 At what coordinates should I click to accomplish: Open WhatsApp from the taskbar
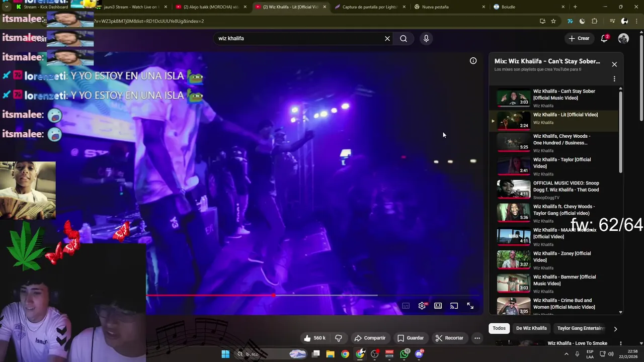[405, 354]
